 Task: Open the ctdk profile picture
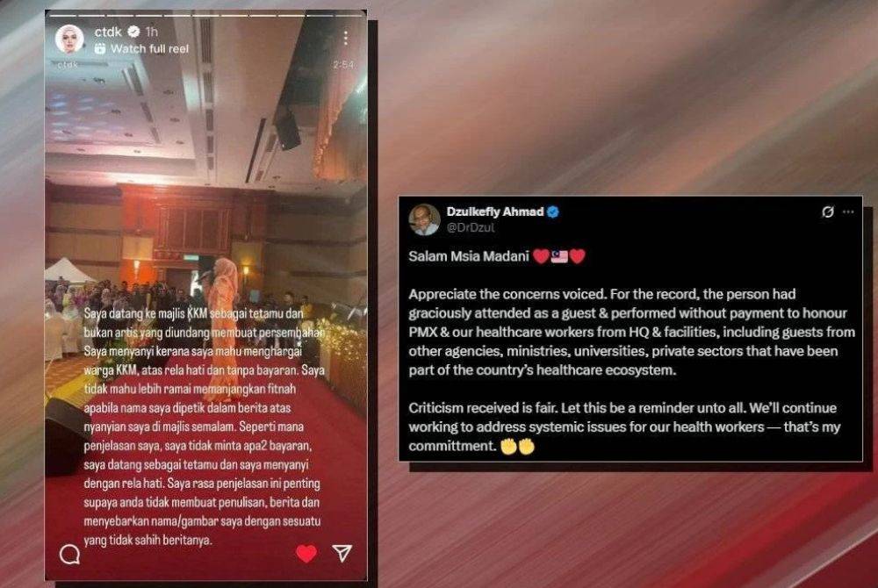tap(70, 39)
